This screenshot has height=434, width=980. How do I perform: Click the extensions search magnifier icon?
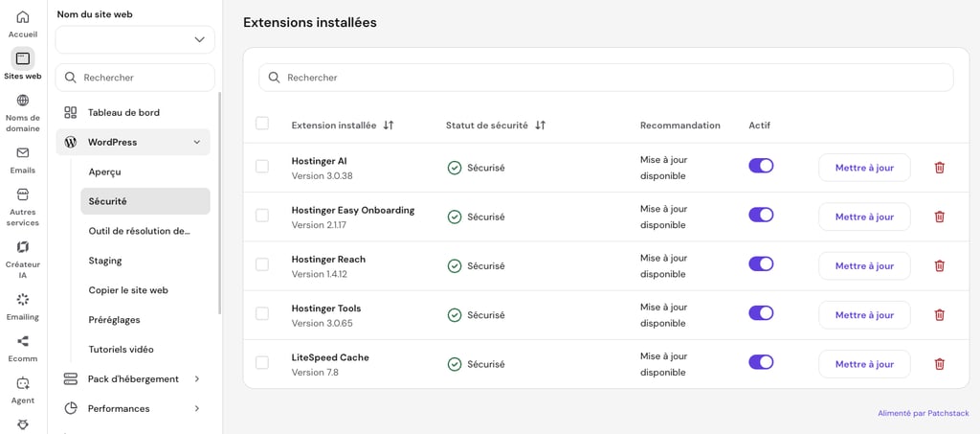pyautogui.click(x=274, y=78)
